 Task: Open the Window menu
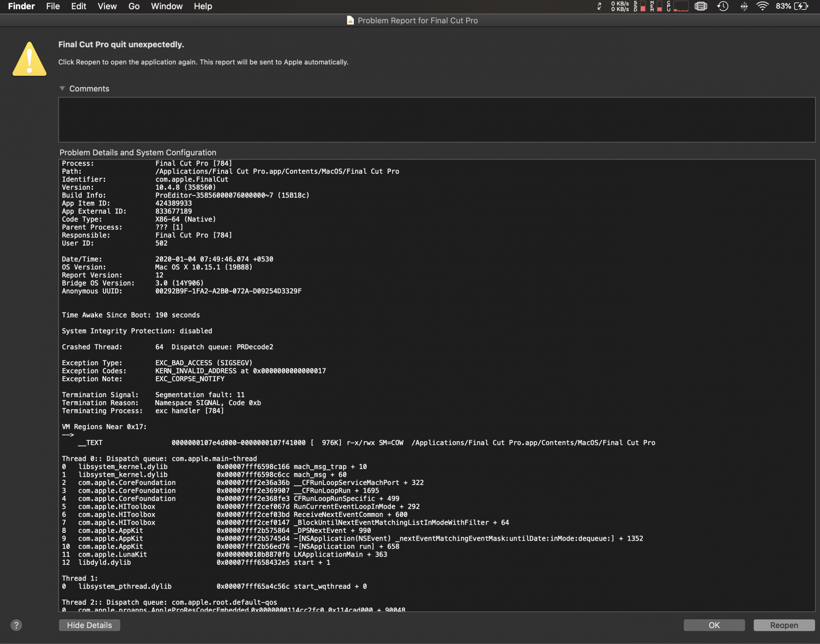coord(166,6)
